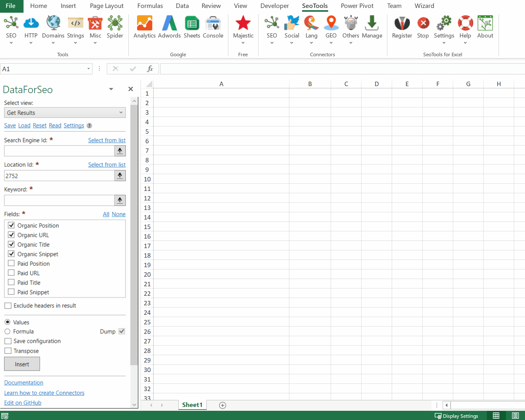This screenshot has height=420, width=525.
Task: Open the Strings code icon
Action: click(x=75, y=23)
